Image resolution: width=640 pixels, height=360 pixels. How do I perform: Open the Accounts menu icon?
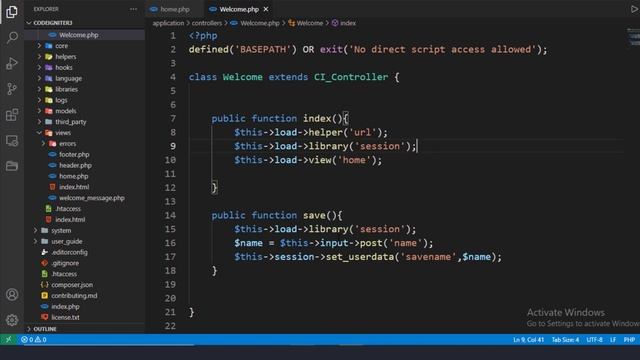coord(12,294)
